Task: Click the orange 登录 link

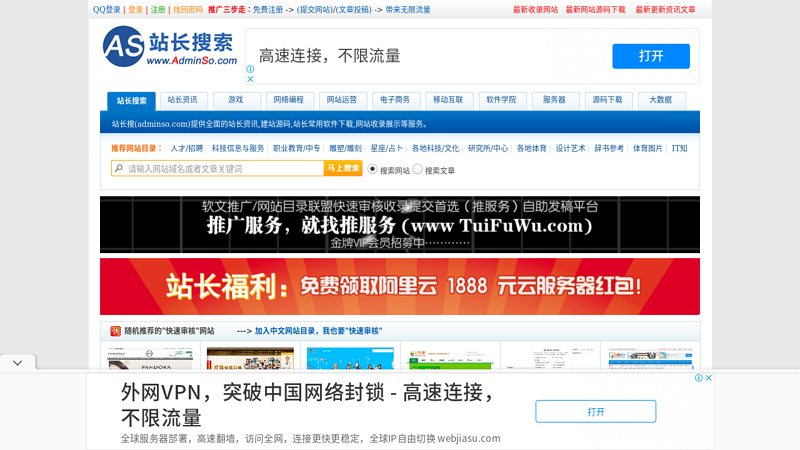Action: coord(135,10)
